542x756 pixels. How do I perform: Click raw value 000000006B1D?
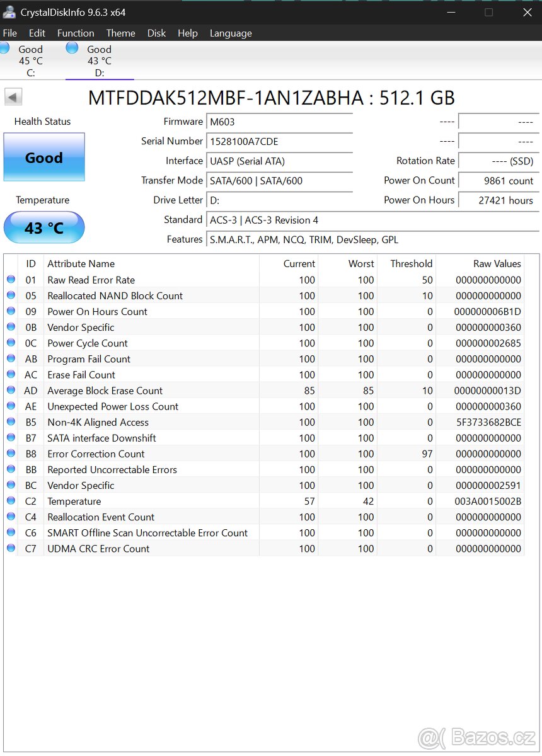[488, 311]
